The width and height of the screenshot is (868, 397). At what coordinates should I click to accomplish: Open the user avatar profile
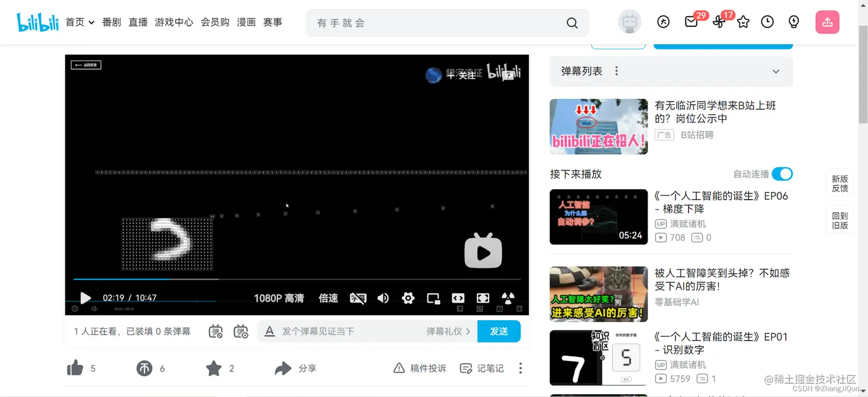tap(630, 22)
